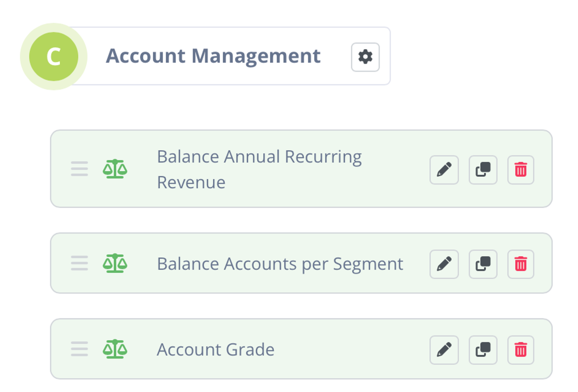Delete the Account Grade rule
The image size is (578, 392).
(521, 350)
